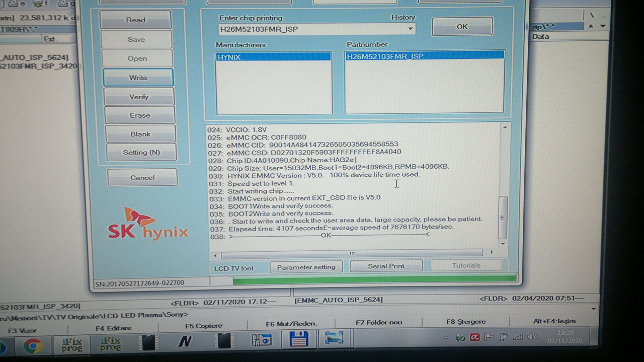Click the green progress bar
The height and width of the screenshot is (362, 644).
pyautogui.click(x=374, y=279)
